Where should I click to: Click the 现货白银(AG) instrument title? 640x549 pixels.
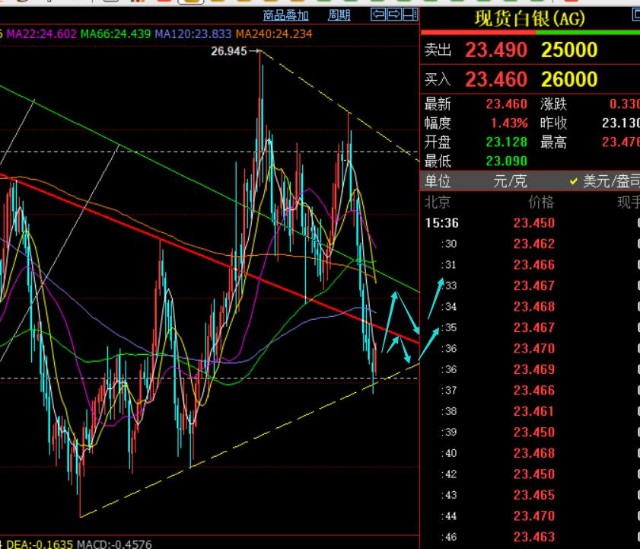tap(529, 18)
